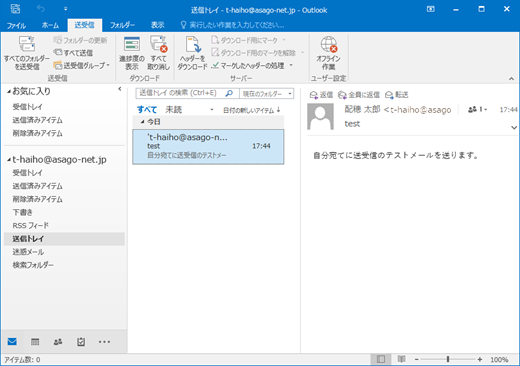
Task: Open more navigation options ellipsis
Action: 104,342
